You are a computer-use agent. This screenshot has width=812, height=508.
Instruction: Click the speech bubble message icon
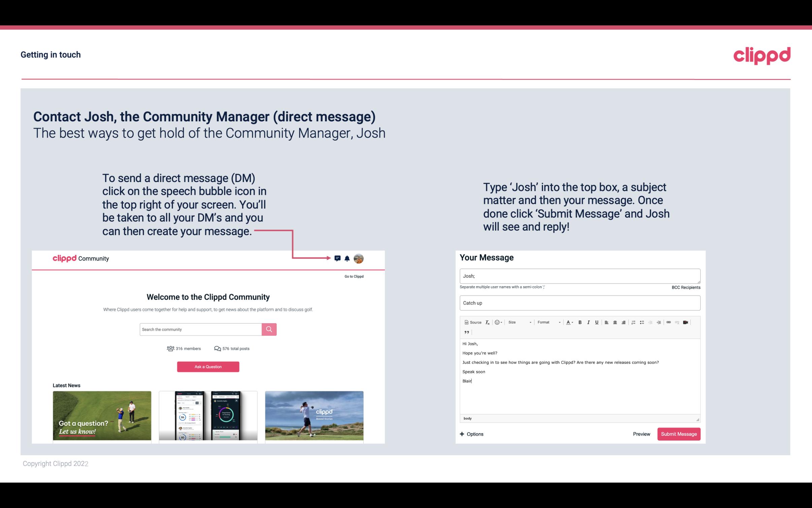click(339, 258)
